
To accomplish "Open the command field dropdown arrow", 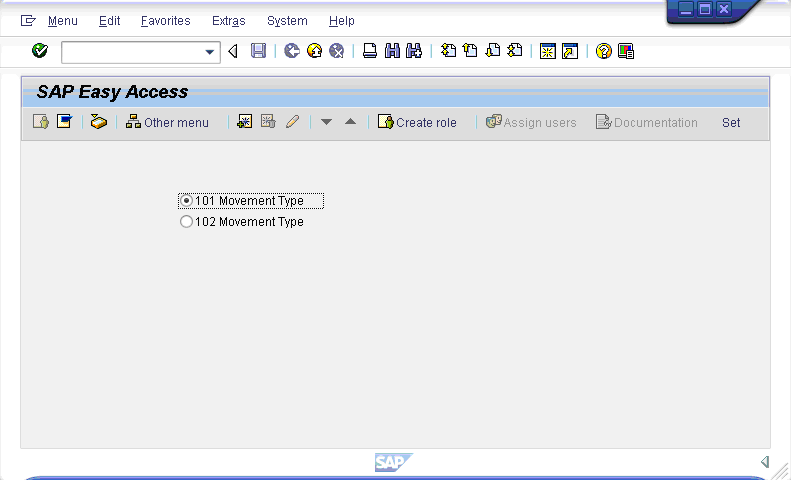I will [209, 52].
